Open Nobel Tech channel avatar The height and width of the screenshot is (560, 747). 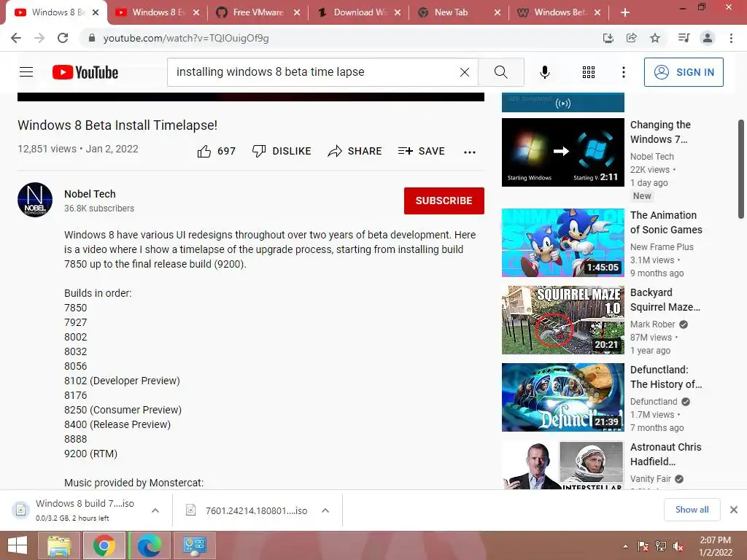35,200
